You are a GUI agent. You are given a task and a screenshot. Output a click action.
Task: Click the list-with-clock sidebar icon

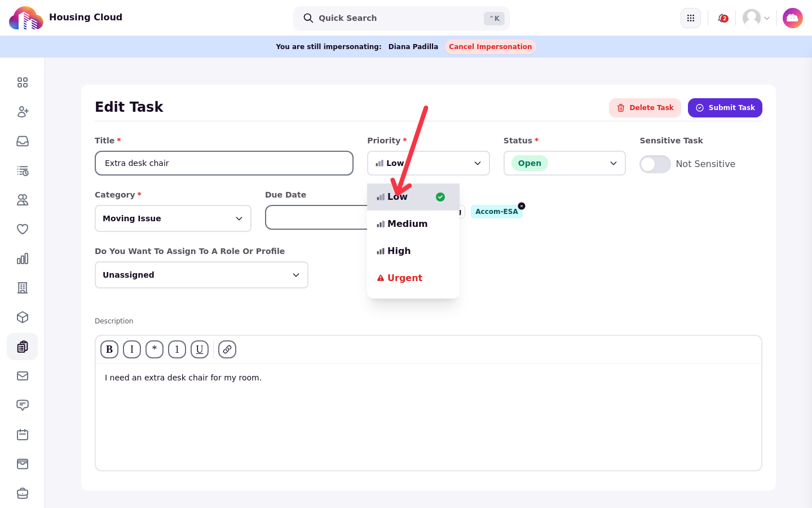click(x=23, y=170)
